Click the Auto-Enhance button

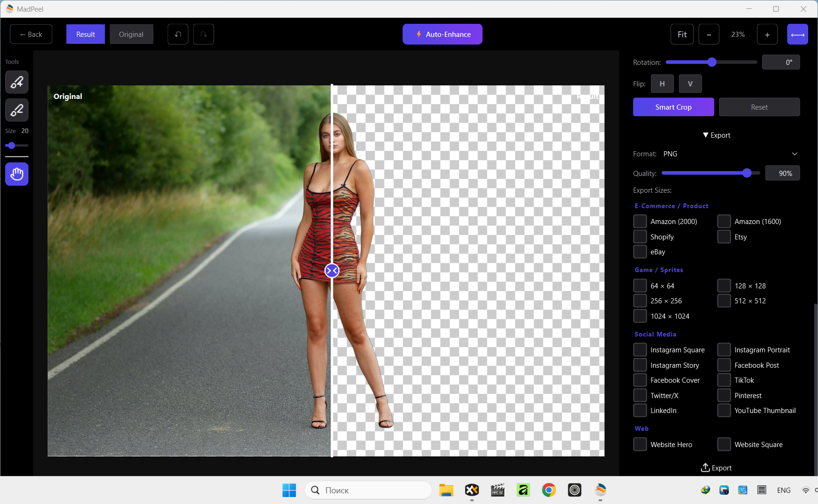click(442, 35)
